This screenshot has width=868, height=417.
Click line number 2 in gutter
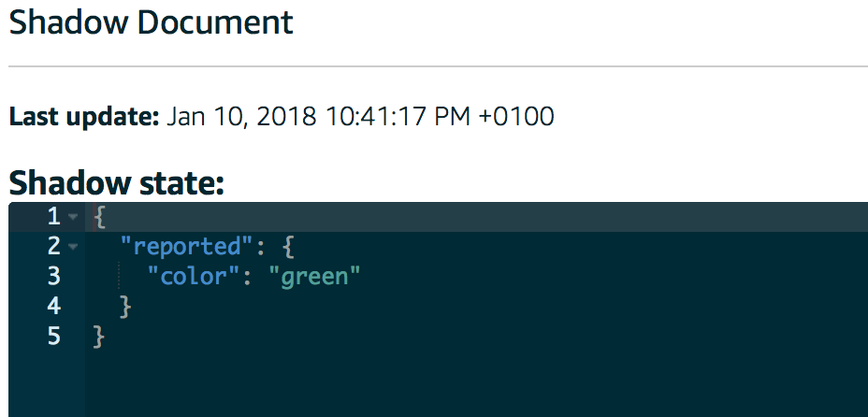(x=53, y=247)
